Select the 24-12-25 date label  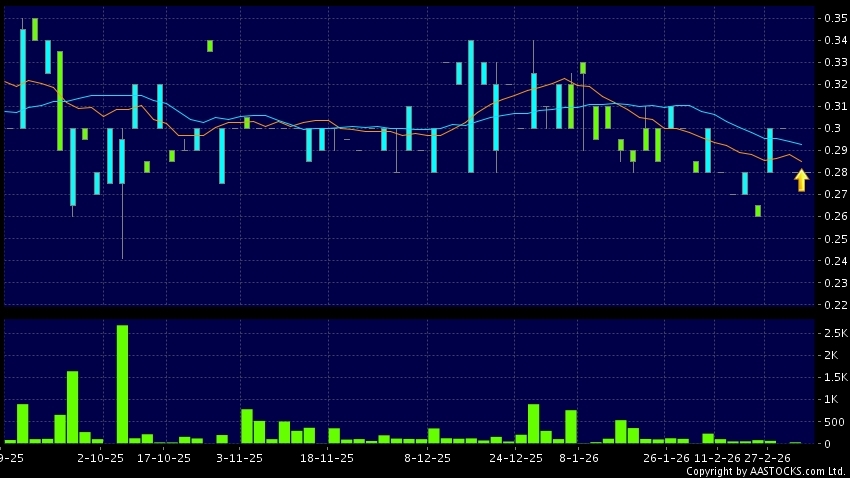click(x=517, y=458)
